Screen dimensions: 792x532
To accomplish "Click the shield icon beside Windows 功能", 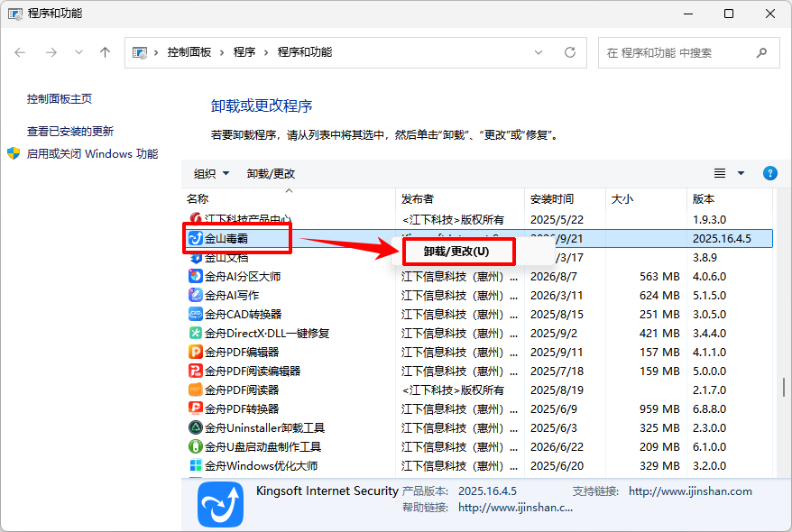I will pyautogui.click(x=14, y=153).
